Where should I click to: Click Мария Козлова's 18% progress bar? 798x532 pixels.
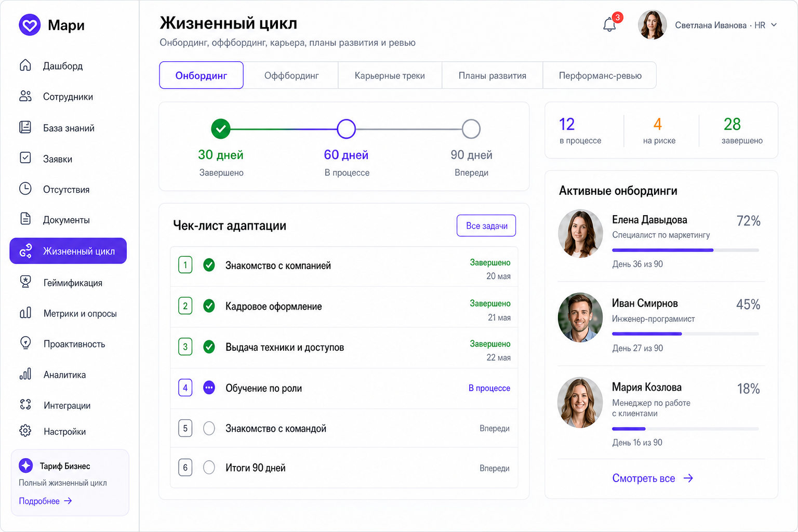pyautogui.click(x=685, y=429)
